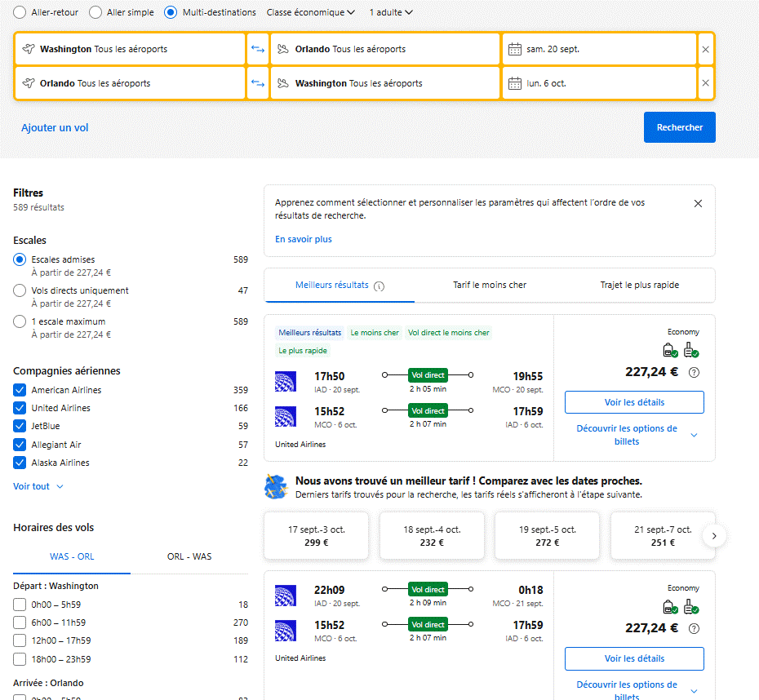The width and height of the screenshot is (759, 700).
Task: Select the Aller simple radio button
Action: tap(95, 12)
